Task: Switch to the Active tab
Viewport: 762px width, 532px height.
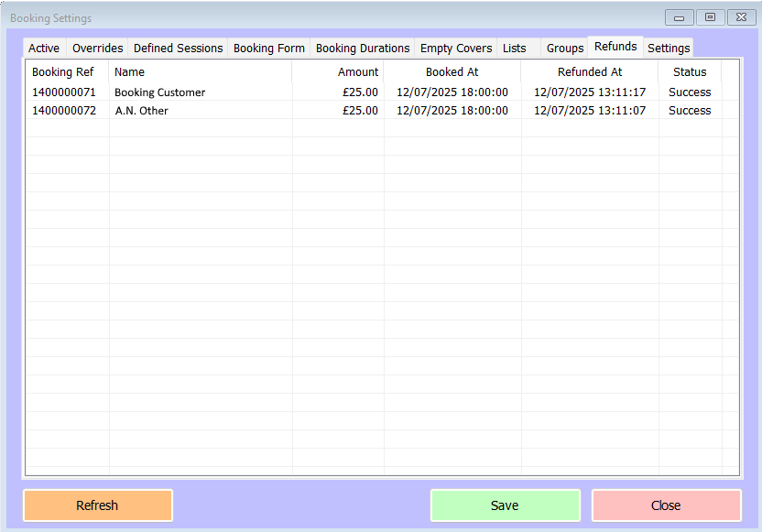Action: [44, 49]
